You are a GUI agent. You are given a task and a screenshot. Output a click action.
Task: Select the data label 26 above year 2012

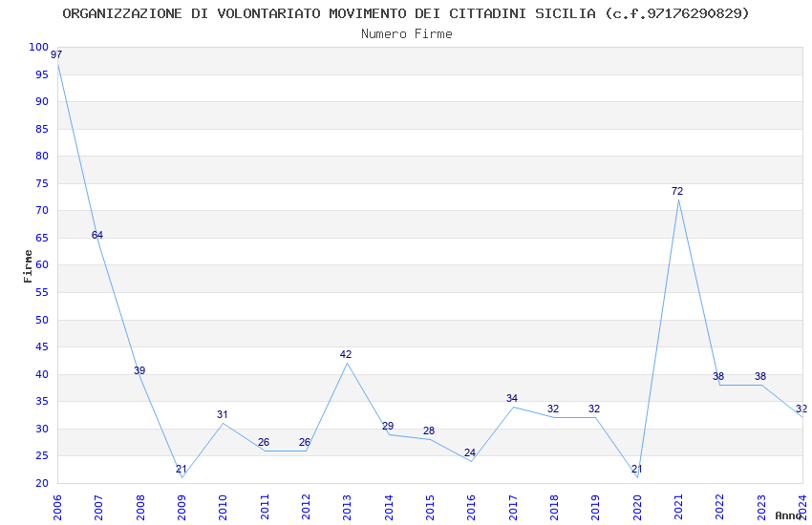305,442
